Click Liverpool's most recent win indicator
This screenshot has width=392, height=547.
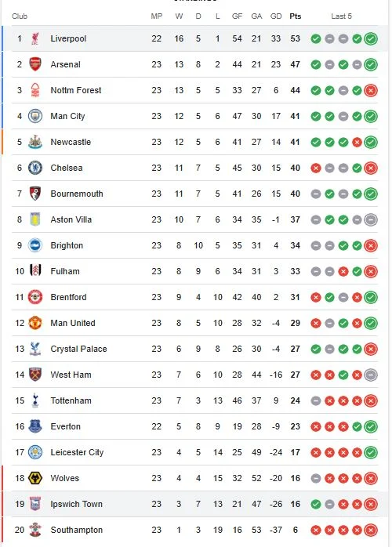click(371, 38)
